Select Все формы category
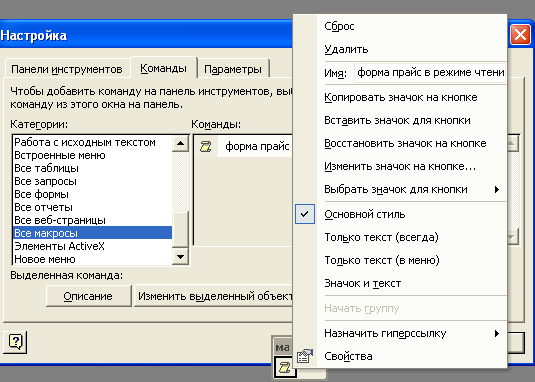The height and width of the screenshot is (382, 535). click(x=92, y=194)
